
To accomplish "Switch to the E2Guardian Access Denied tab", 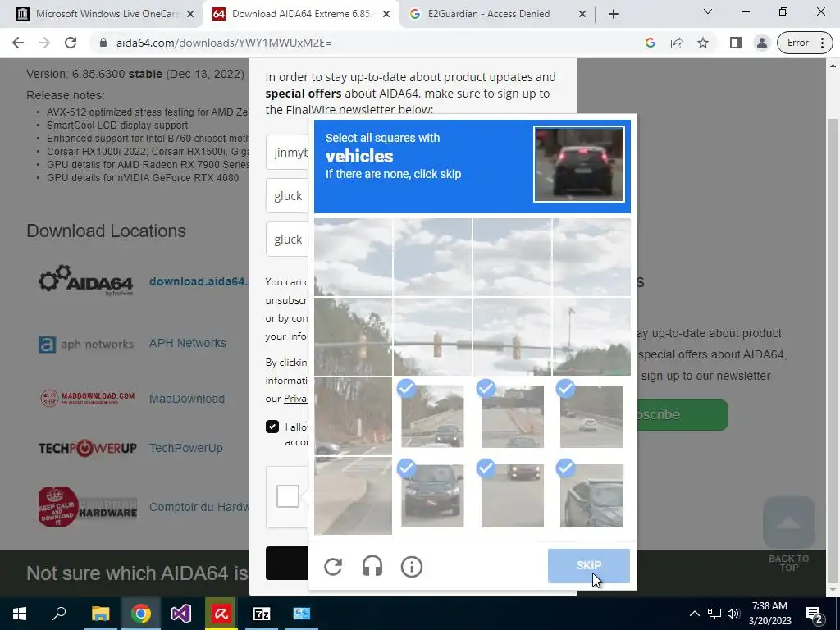I will point(488,14).
